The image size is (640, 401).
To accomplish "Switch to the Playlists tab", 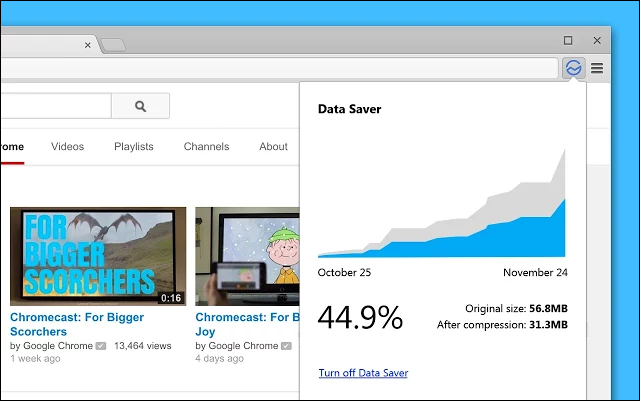I will click(x=134, y=146).
